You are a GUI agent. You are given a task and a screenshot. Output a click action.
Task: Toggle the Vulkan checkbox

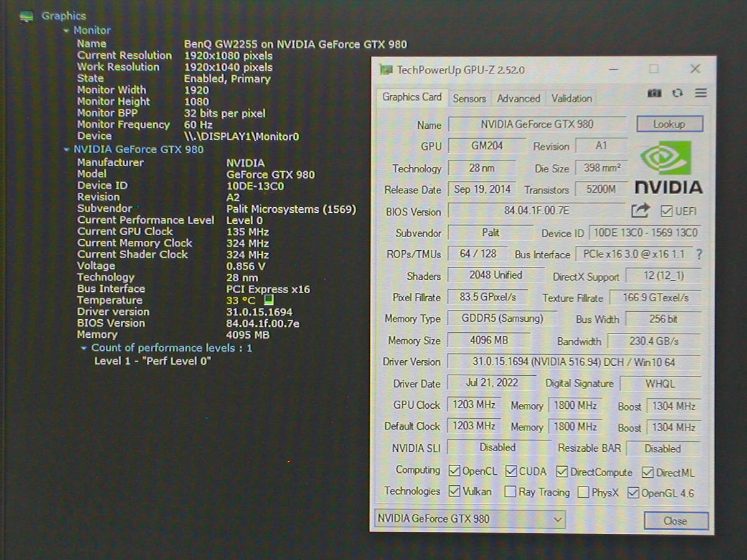[x=454, y=491]
